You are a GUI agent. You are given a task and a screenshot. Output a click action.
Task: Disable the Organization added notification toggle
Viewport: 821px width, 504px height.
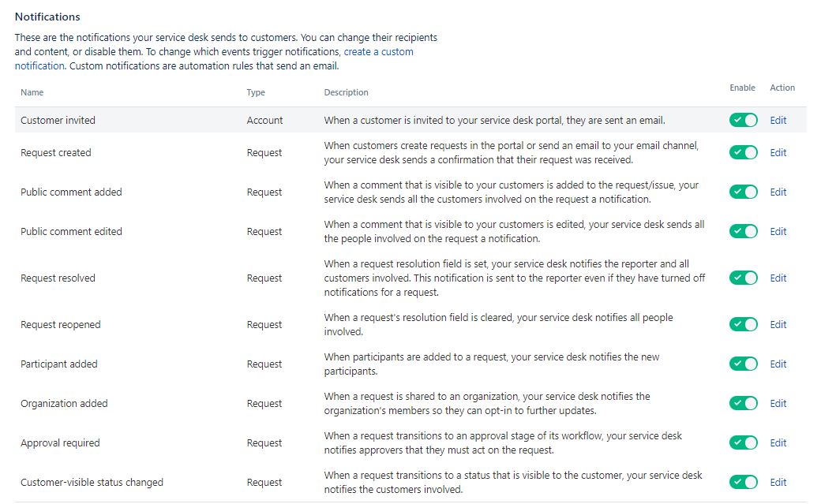(743, 404)
